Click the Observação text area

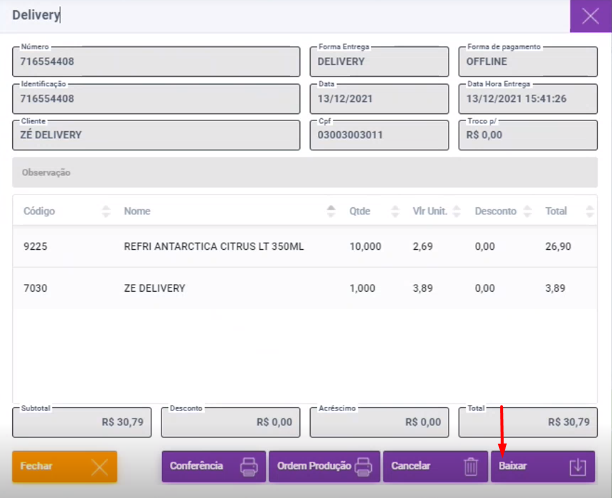(x=305, y=173)
